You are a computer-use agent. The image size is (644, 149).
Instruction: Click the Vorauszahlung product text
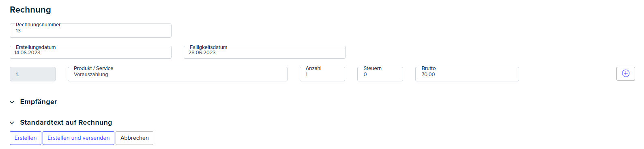pos(91,74)
